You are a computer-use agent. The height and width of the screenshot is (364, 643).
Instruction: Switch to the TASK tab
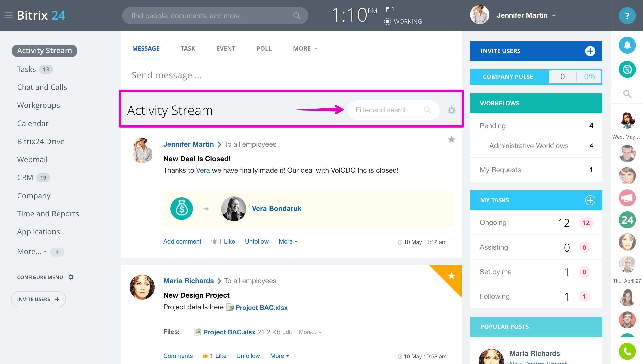pos(188,49)
